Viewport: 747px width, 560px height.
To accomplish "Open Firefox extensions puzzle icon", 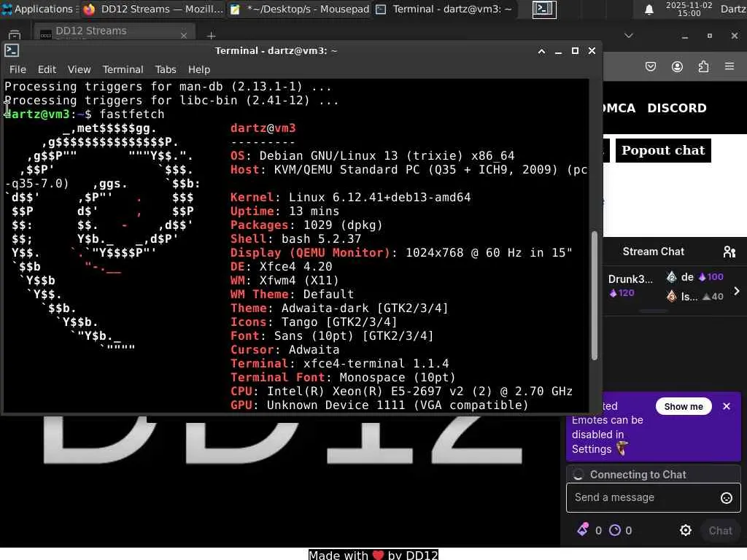I will [x=703, y=66].
